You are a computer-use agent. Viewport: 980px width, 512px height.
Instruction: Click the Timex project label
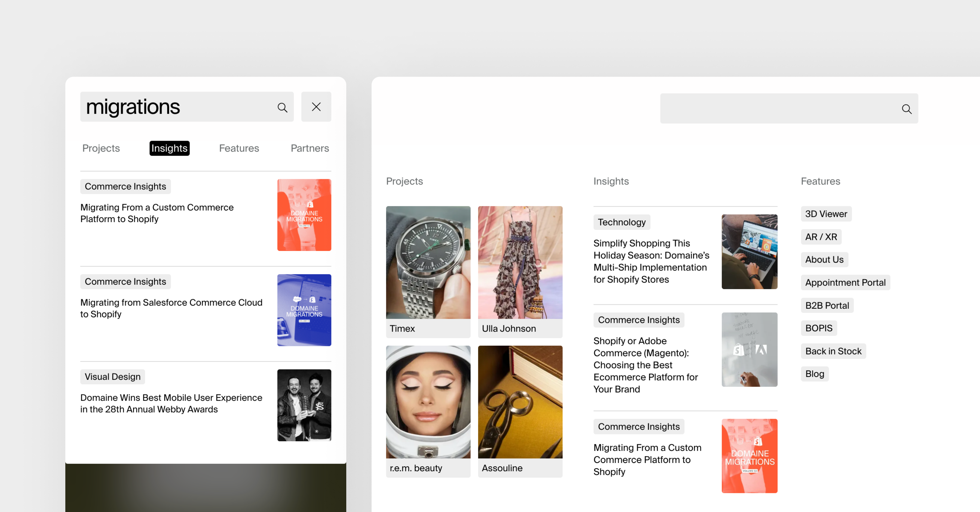(x=402, y=328)
